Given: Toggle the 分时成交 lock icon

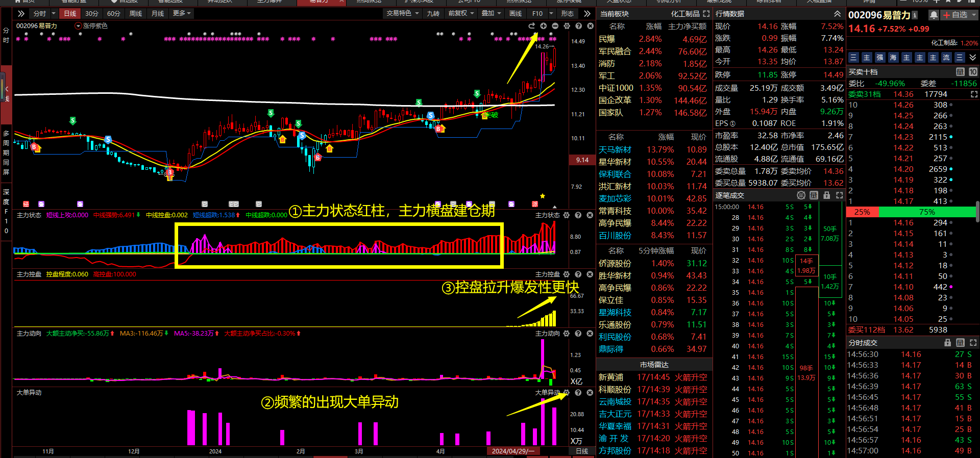Looking at the screenshot, I should tap(948, 343).
